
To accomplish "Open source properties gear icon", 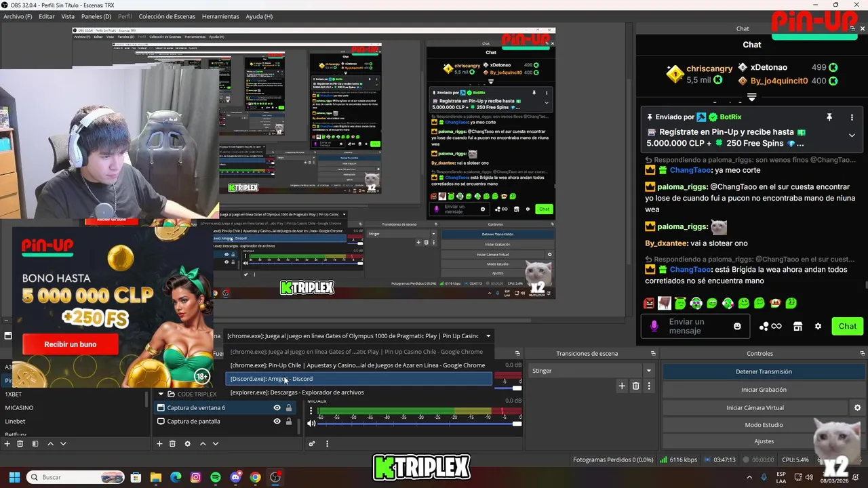I will [x=188, y=443].
